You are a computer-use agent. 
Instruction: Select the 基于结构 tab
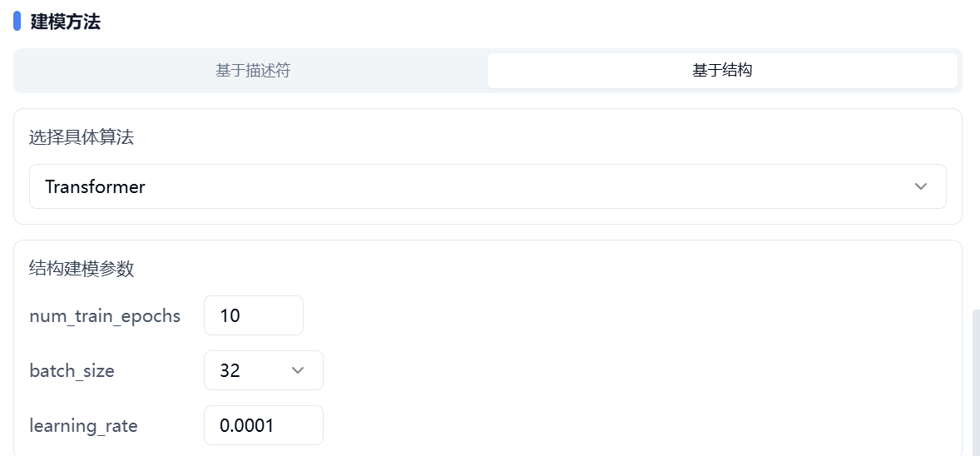(722, 71)
